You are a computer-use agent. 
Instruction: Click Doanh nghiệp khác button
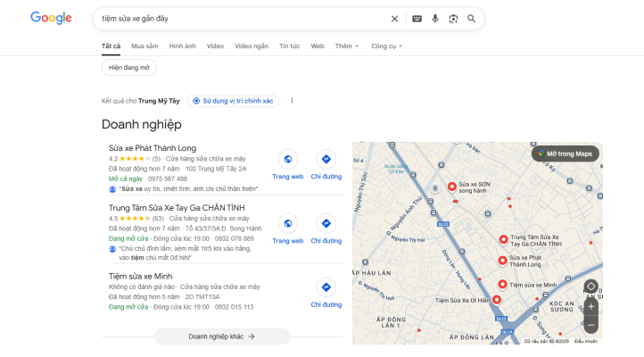click(222, 336)
